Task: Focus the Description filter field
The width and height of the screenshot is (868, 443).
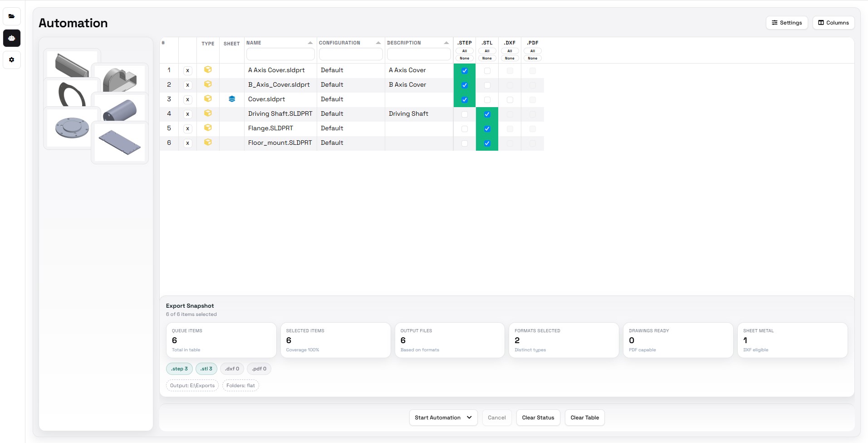Action: (x=419, y=54)
